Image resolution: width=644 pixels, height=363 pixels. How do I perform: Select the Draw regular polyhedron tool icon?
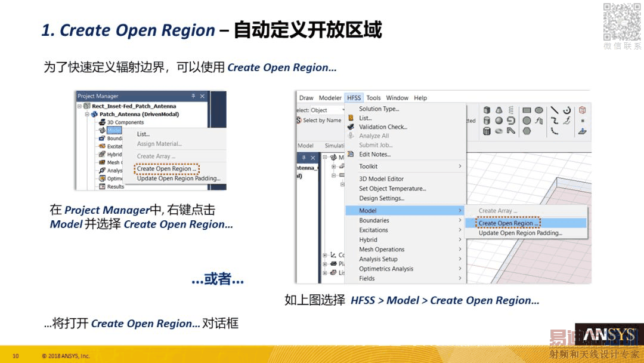pos(487,131)
